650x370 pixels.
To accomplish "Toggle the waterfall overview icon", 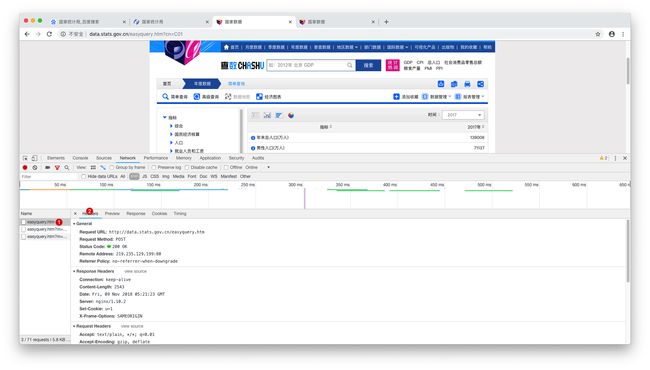I will point(103,167).
